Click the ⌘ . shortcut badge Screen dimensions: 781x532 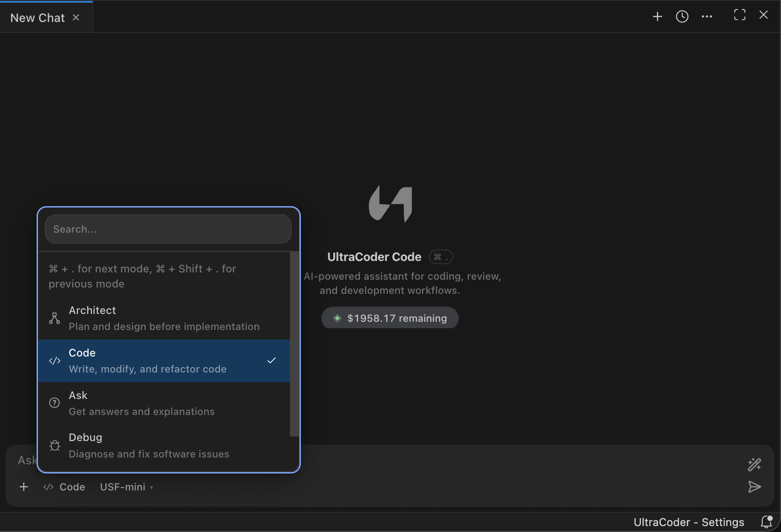[x=441, y=257]
